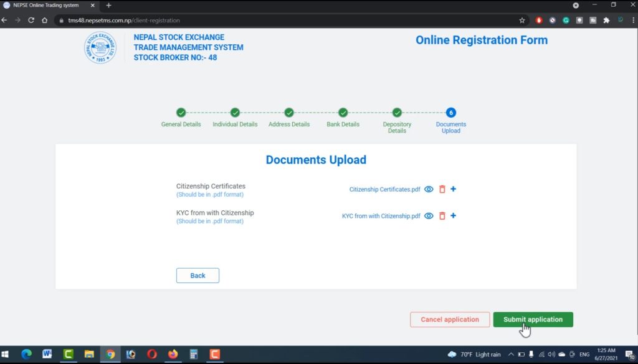Open the orange Camtasia recorder taskbar icon
This screenshot has width=638, height=364.
coord(215,354)
